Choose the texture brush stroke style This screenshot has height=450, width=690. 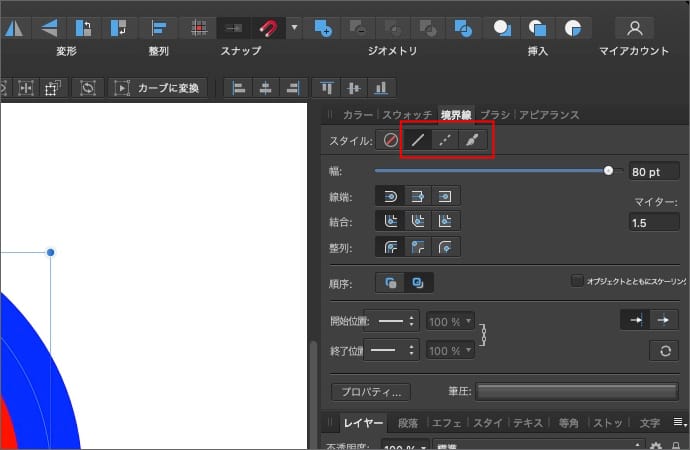[473, 141]
